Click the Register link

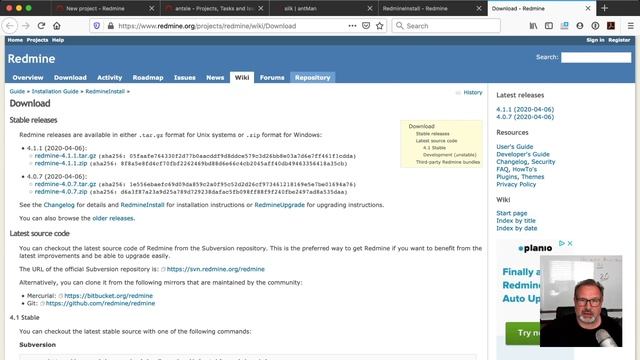[619, 40]
